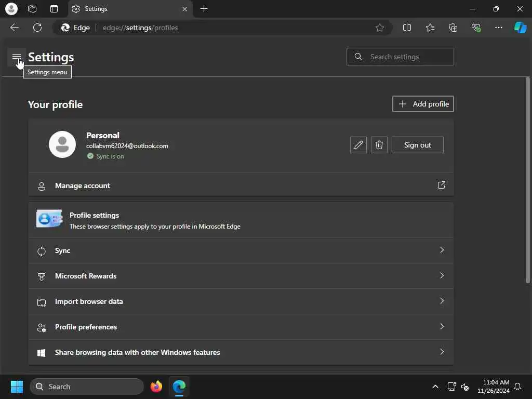Edit the Personal profile with pencil icon
The height and width of the screenshot is (399, 532).
click(358, 145)
